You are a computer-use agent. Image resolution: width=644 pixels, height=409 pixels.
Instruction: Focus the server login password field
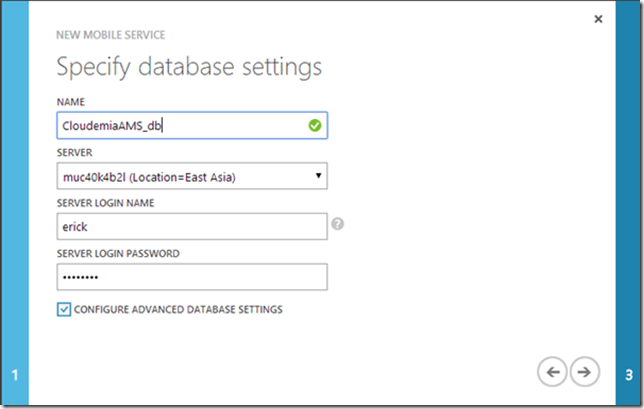[x=191, y=277]
